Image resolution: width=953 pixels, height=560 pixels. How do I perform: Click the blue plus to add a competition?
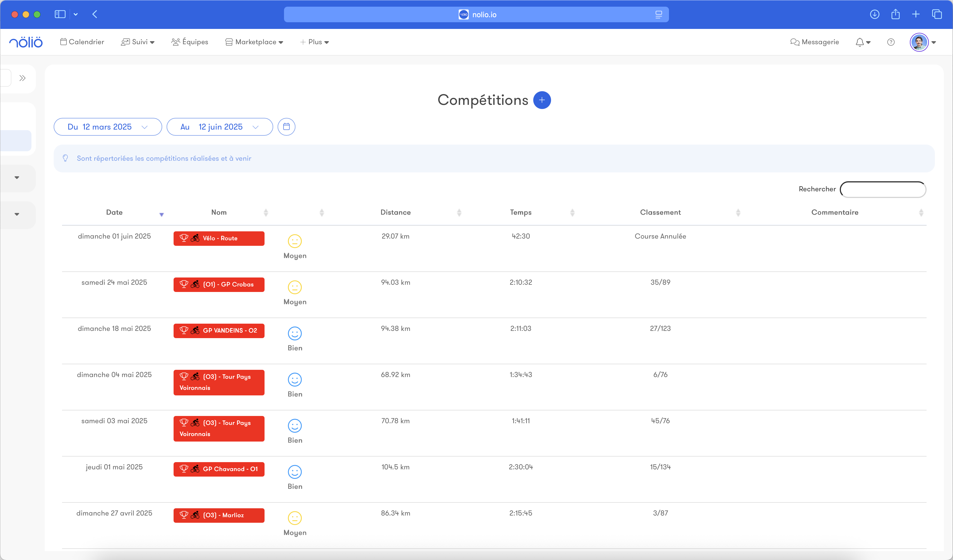pos(542,100)
